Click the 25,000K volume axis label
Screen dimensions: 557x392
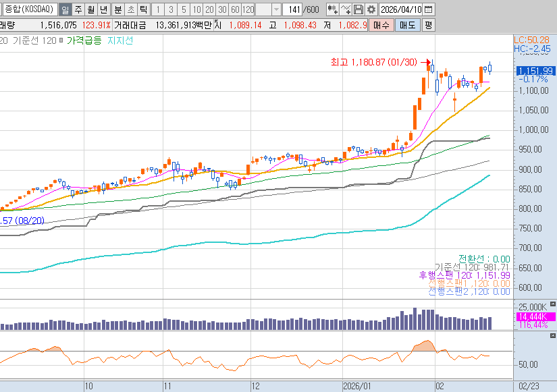point(533,307)
